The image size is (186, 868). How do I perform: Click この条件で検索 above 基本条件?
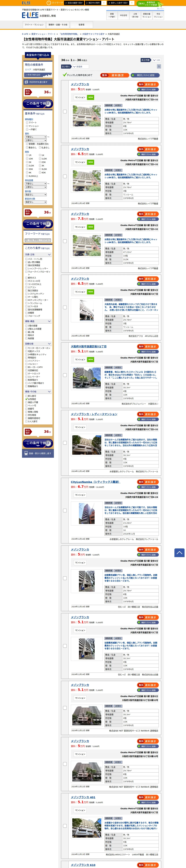(x=38, y=103)
